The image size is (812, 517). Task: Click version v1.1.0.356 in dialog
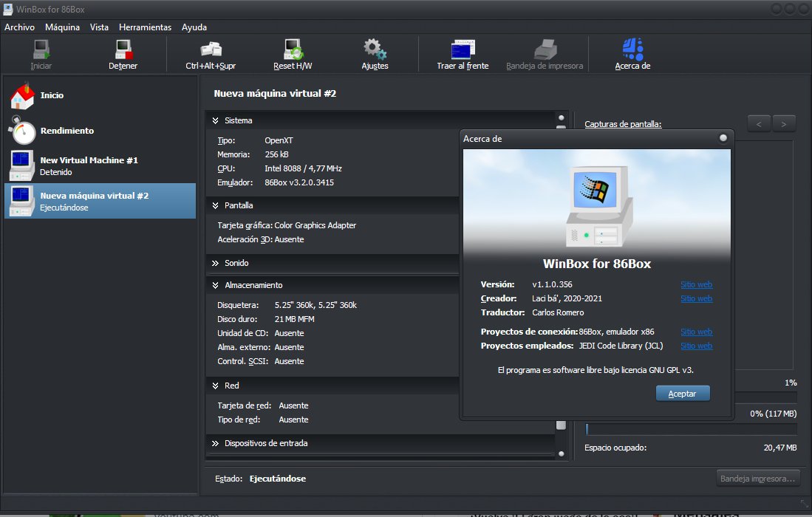pyautogui.click(x=552, y=284)
